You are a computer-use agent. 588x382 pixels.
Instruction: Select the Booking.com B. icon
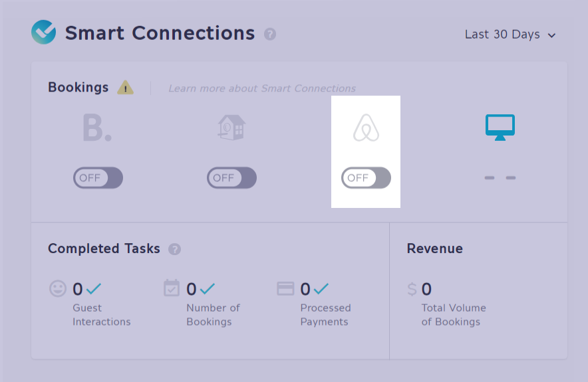click(x=97, y=128)
